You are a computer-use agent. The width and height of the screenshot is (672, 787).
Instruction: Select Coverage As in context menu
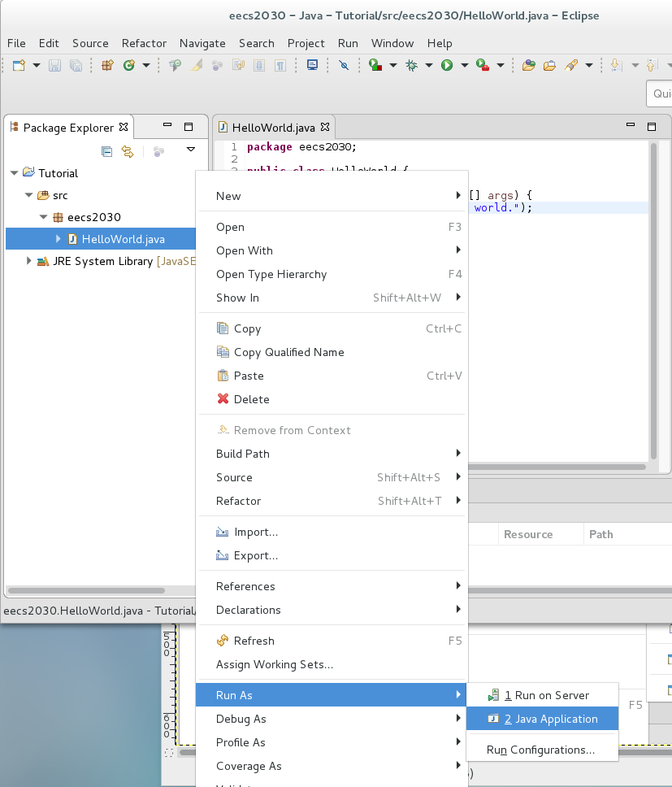(x=332, y=766)
